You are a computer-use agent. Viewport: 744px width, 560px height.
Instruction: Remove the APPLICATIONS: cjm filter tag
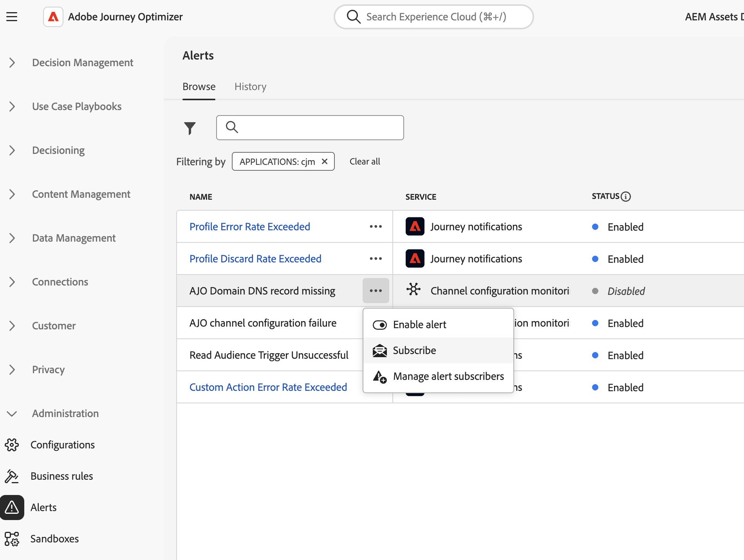click(325, 162)
